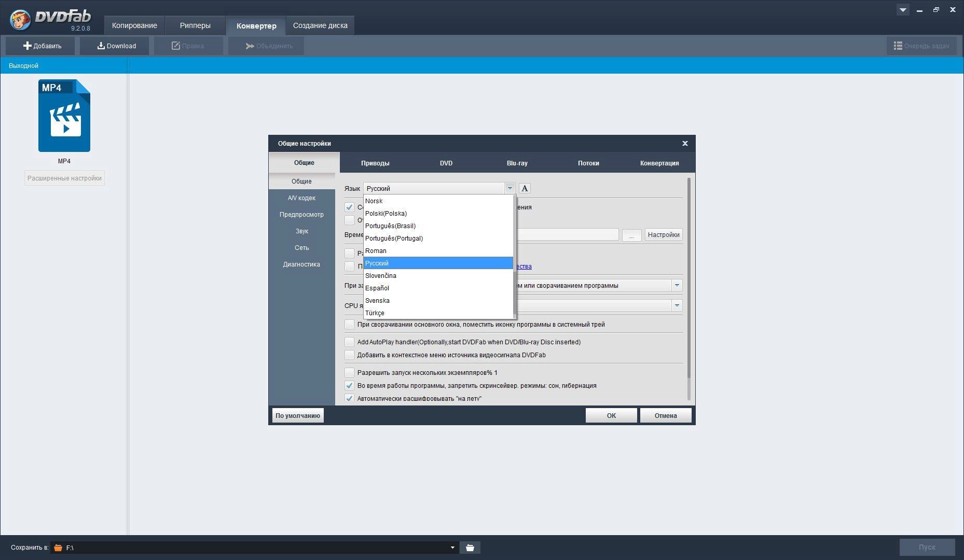This screenshot has height=560, width=964.
Task: Click the ... browse button for temp folder
Action: pyautogui.click(x=631, y=235)
